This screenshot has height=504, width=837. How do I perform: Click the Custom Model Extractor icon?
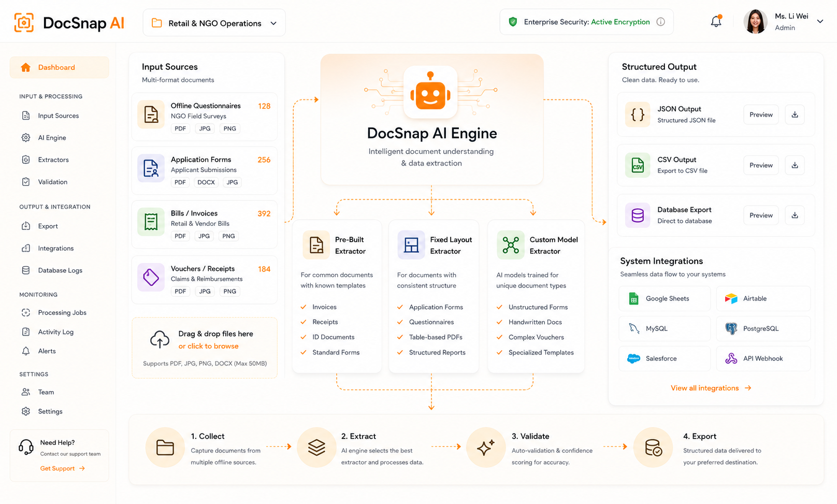tap(511, 244)
